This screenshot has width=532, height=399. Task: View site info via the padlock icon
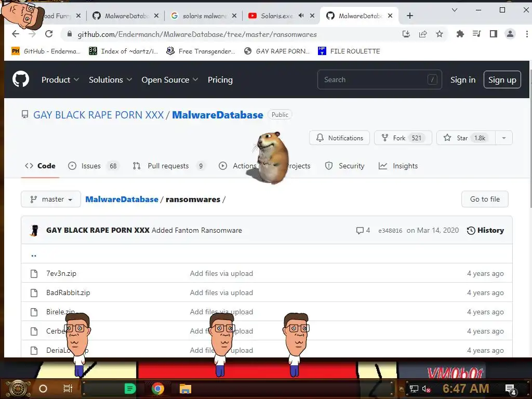70,34
